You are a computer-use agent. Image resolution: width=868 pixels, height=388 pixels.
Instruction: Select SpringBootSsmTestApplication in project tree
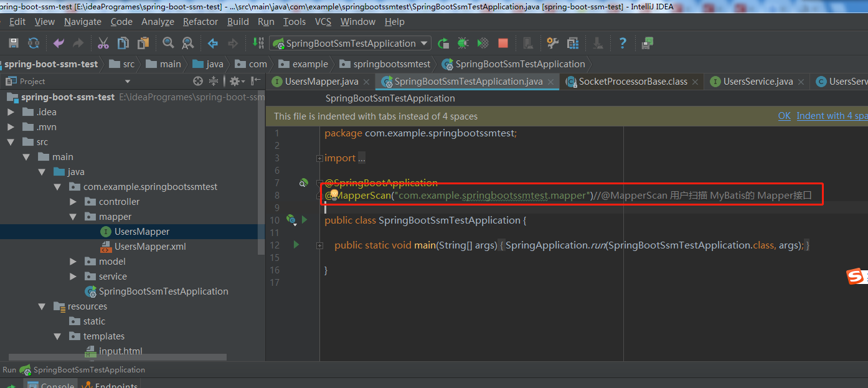pos(157,291)
